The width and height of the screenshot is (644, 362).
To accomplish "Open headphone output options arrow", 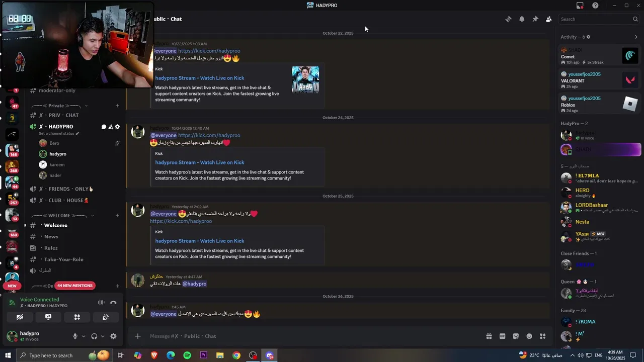I will (103, 336).
